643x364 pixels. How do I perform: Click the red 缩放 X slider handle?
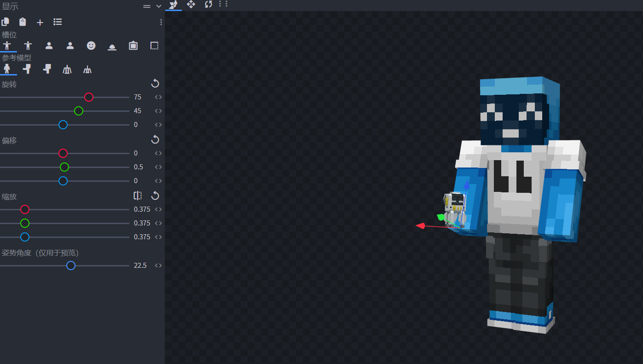tap(25, 209)
